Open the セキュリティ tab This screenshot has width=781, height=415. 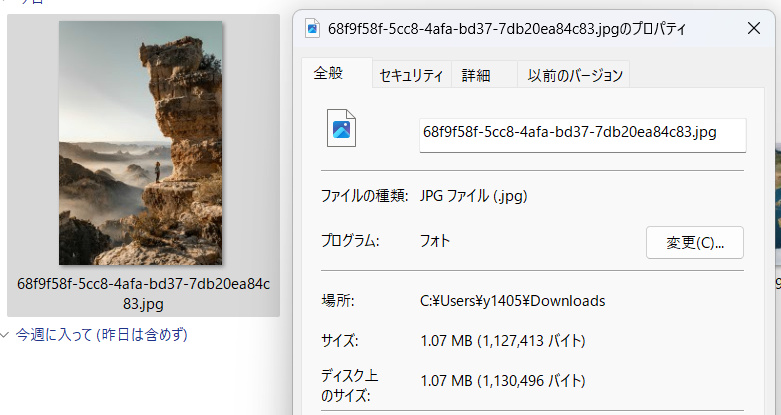coord(410,75)
